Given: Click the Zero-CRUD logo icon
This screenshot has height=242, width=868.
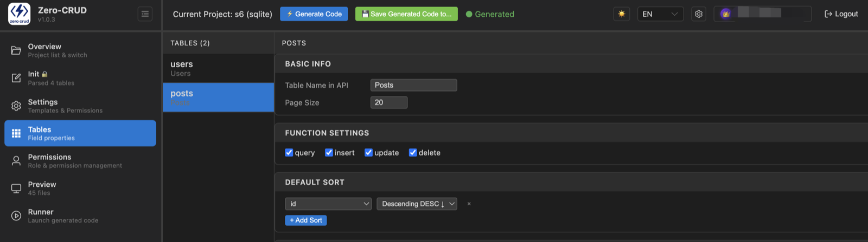Looking at the screenshot, I should click(20, 14).
